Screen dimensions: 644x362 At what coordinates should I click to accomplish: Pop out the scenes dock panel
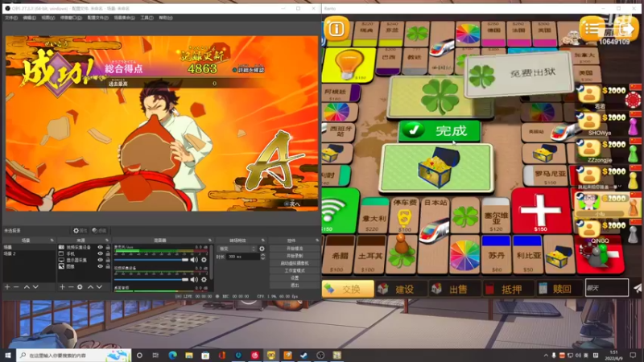click(52, 240)
